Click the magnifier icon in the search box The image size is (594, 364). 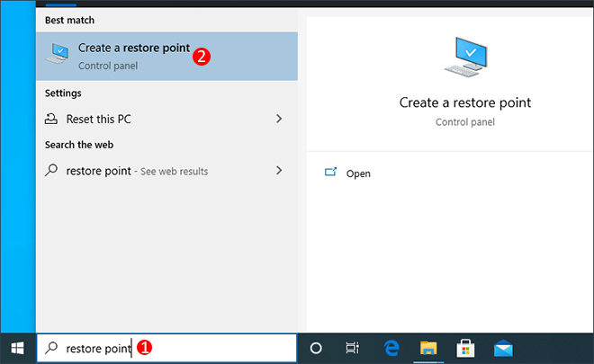click(51, 348)
